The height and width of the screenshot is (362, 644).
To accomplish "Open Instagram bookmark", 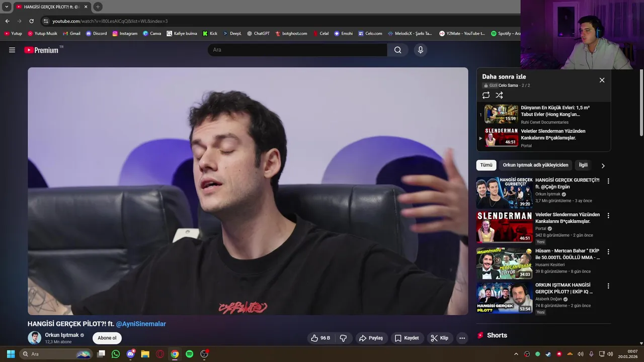I will coord(124,34).
